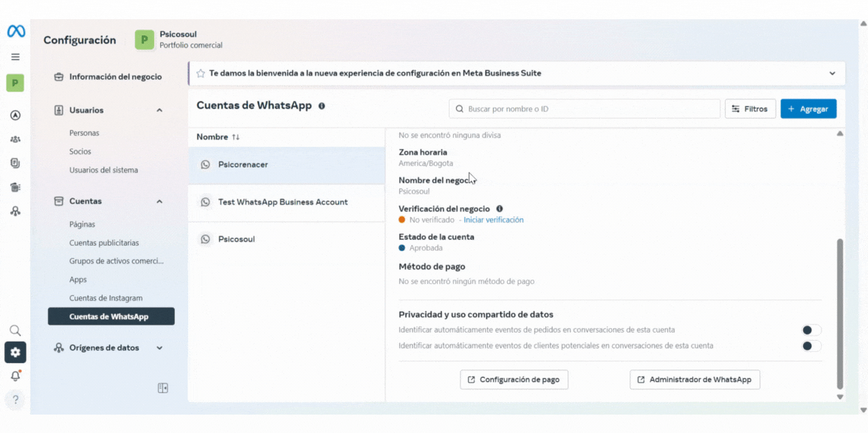Click the Psicosoul portfolio P avatar in header
The height and width of the screenshot is (433, 868).
click(145, 40)
